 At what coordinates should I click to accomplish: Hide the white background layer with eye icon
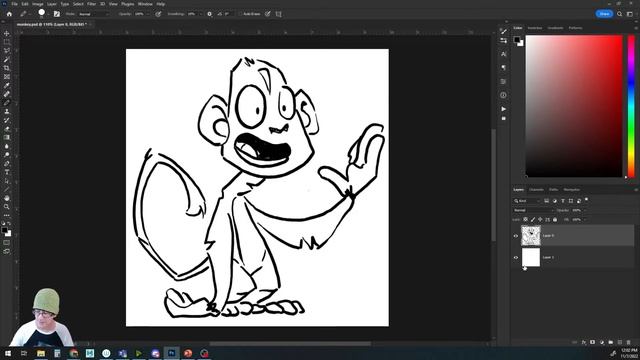click(516, 258)
